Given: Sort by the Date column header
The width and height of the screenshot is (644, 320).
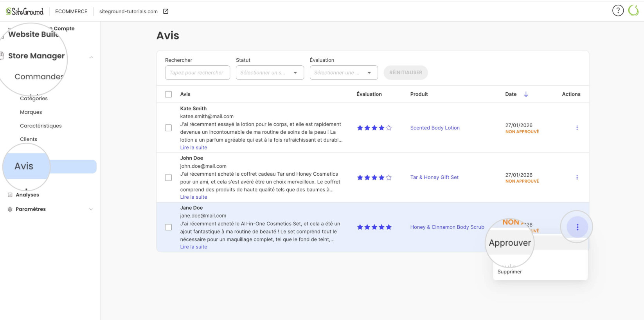Looking at the screenshot, I should (x=511, y=94).
